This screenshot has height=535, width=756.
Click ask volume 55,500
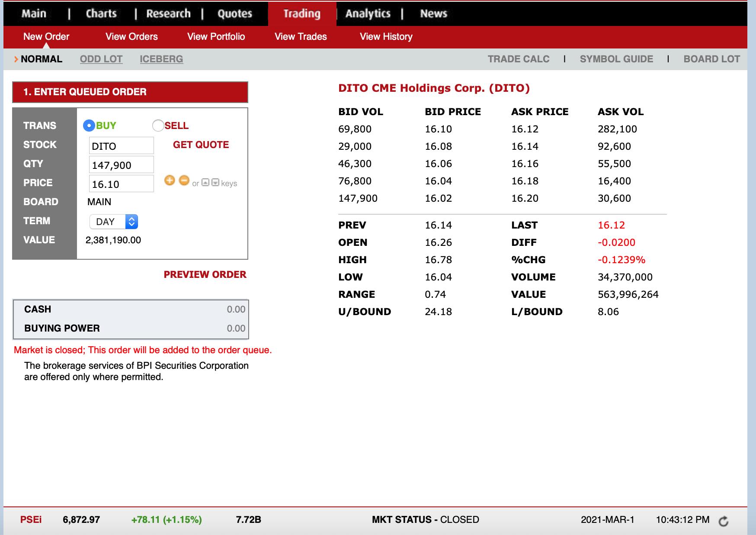click(614, 164)
